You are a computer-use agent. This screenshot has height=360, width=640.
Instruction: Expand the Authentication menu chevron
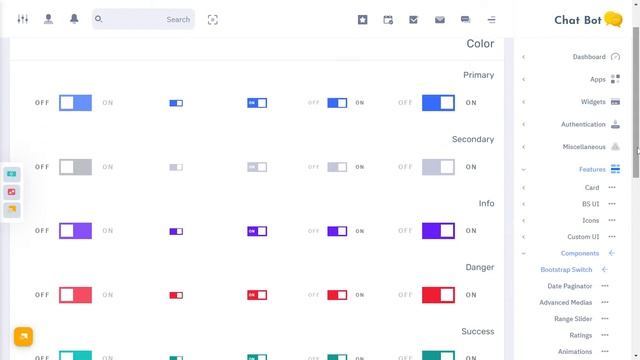click(x=524, y=124)
